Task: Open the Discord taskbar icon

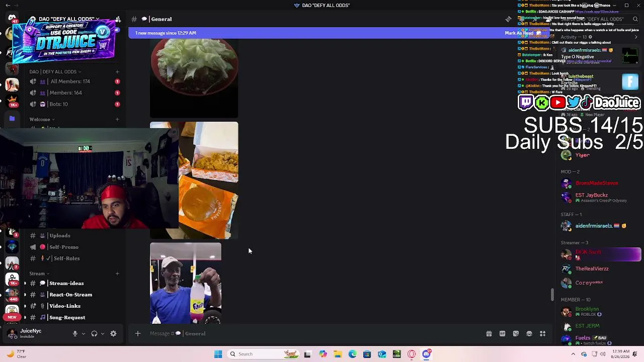Action: click(427, 354)
